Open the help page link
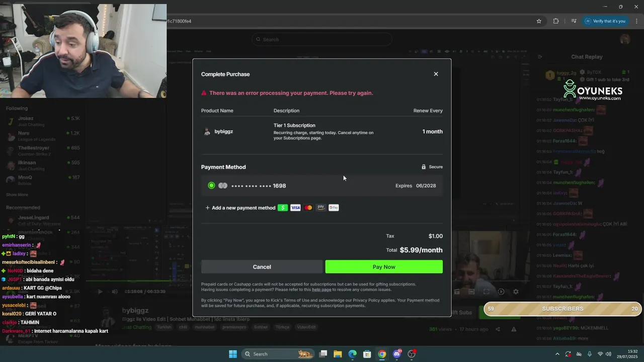The height and width of the screenshot is (362, 644). click(x=321, y=290)
